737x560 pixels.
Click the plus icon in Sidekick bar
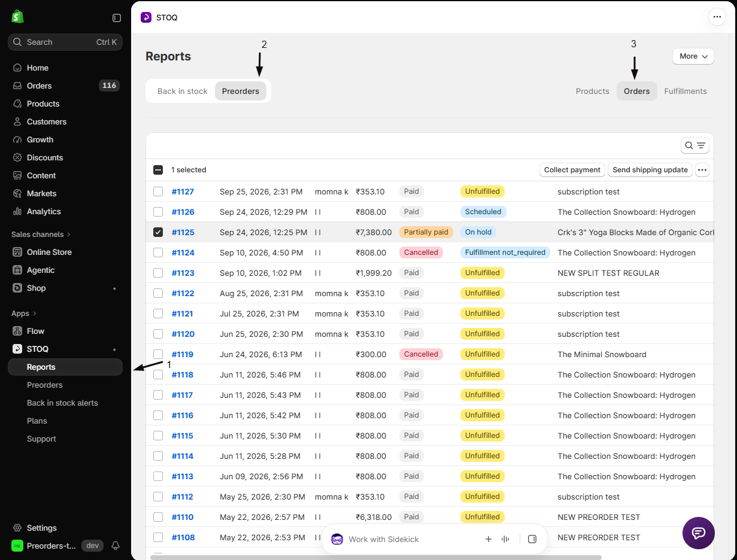488,539
